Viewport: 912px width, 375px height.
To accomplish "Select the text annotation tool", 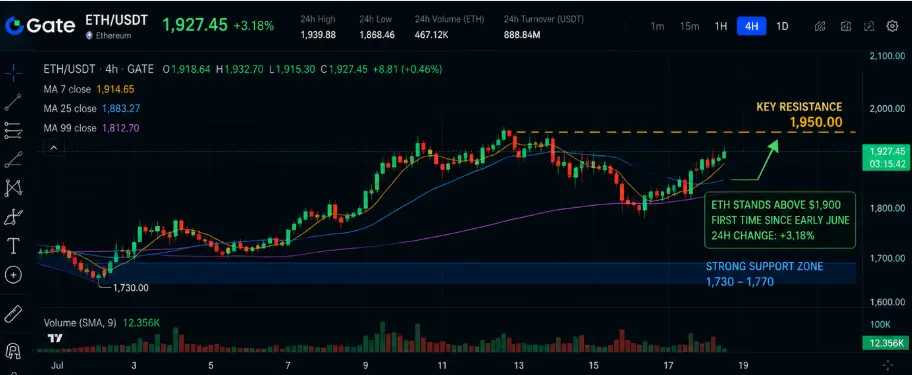I will 13,246.
